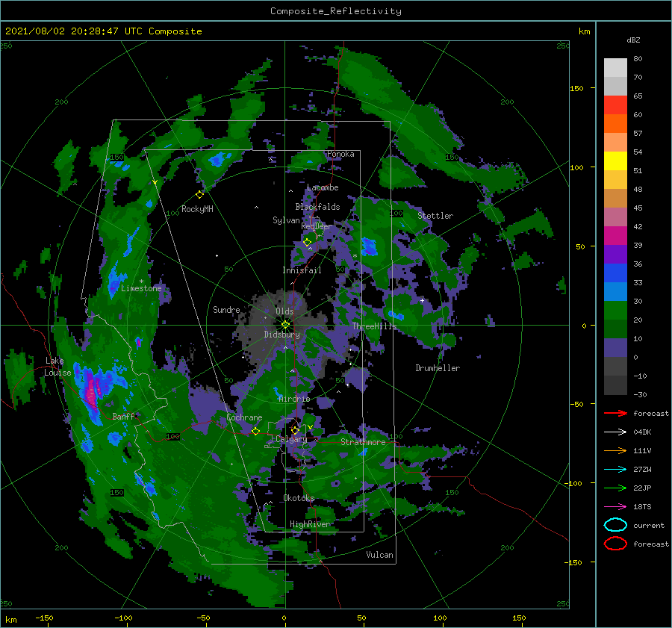Click the Lake Louise label
The height and width of the screenshot is (628, 672).
57,367
